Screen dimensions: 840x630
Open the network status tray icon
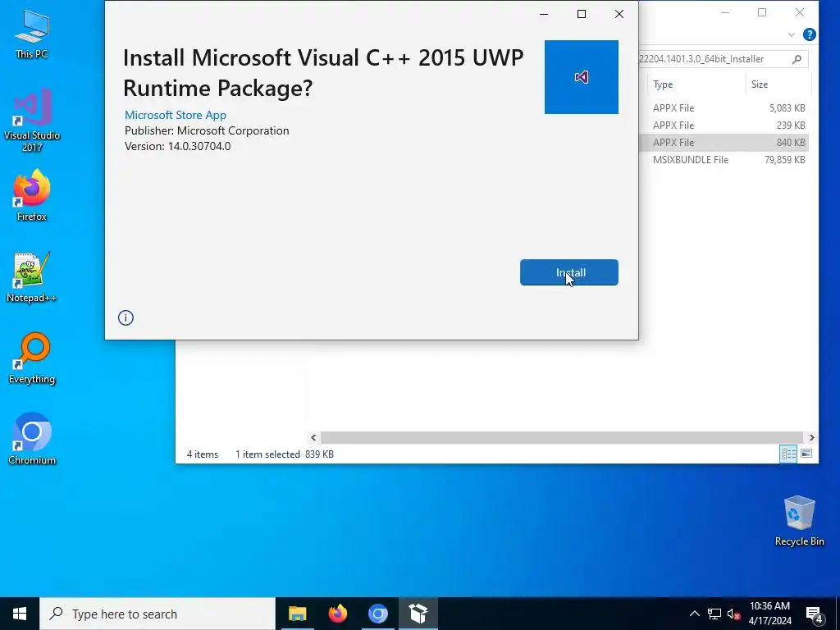click(x=714, y=614)
